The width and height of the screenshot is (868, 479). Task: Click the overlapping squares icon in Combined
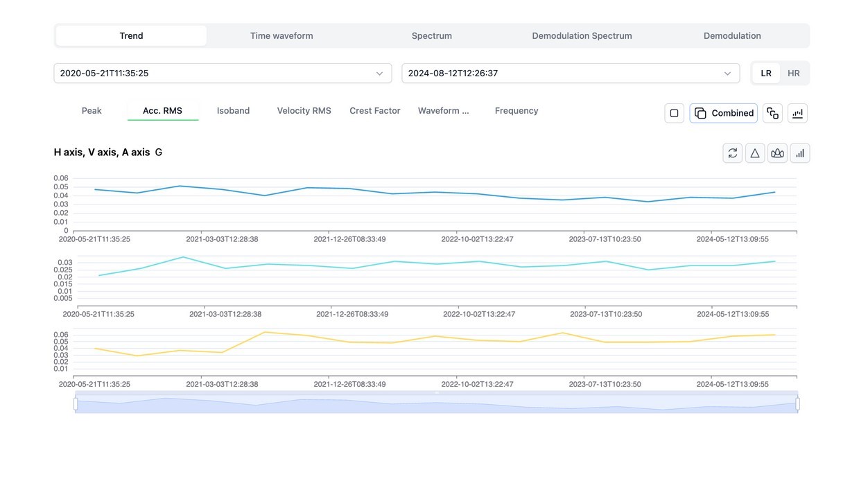click(x=700, y=113)
